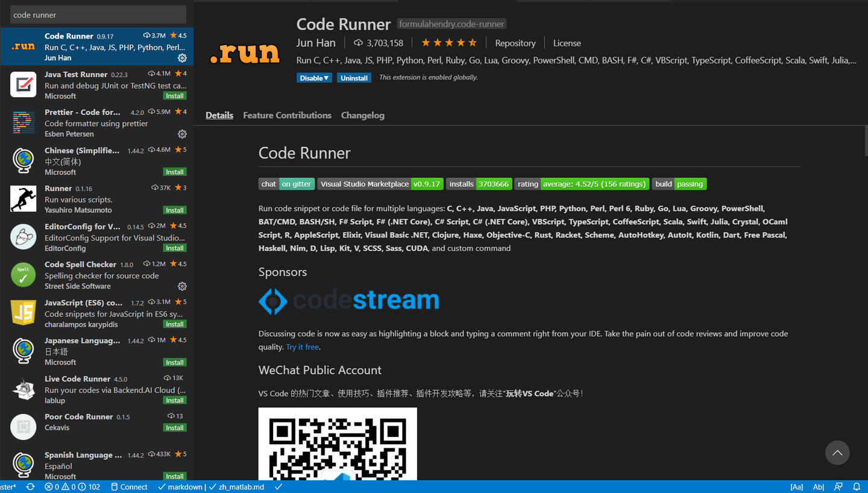Click the WeChat QR code image
This screenshot has height=493, width=868.
point(338,444)
